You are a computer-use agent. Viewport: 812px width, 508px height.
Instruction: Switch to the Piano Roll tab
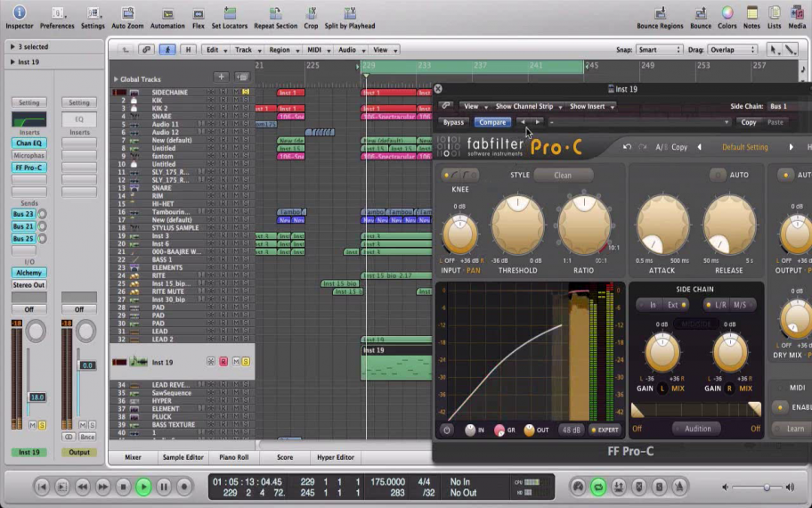point(234,457)
